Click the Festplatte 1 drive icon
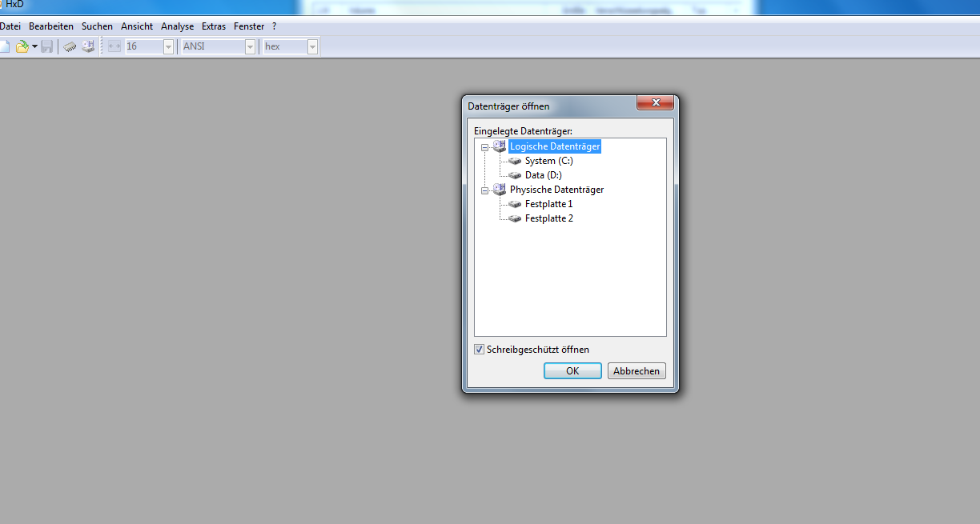 click(514, 204)
